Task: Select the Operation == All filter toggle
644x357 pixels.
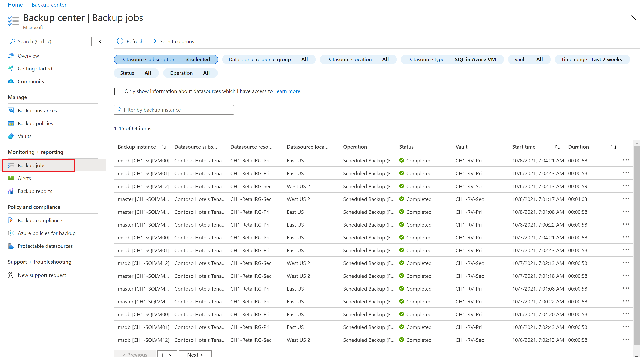Action: click(x=190, y=73)
